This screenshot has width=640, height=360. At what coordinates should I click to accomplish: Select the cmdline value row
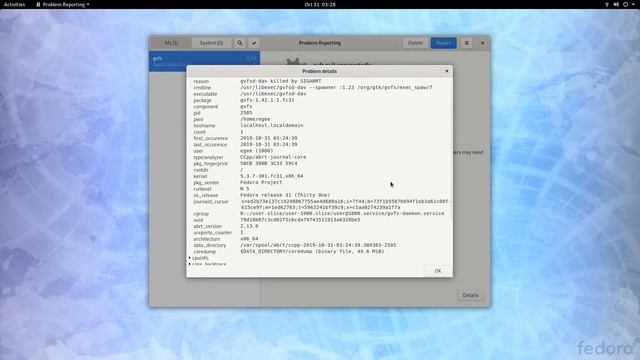pos(336,87)
